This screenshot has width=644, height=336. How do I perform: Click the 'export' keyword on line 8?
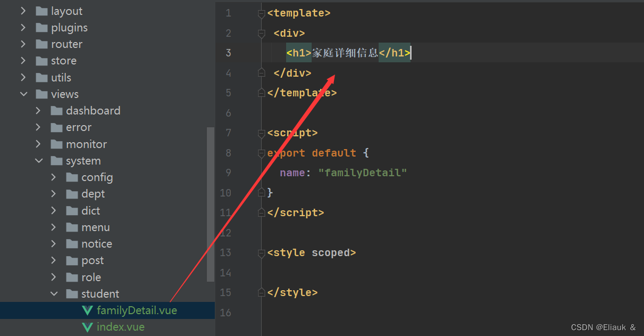pyautogui.click(x=286, y=153)
